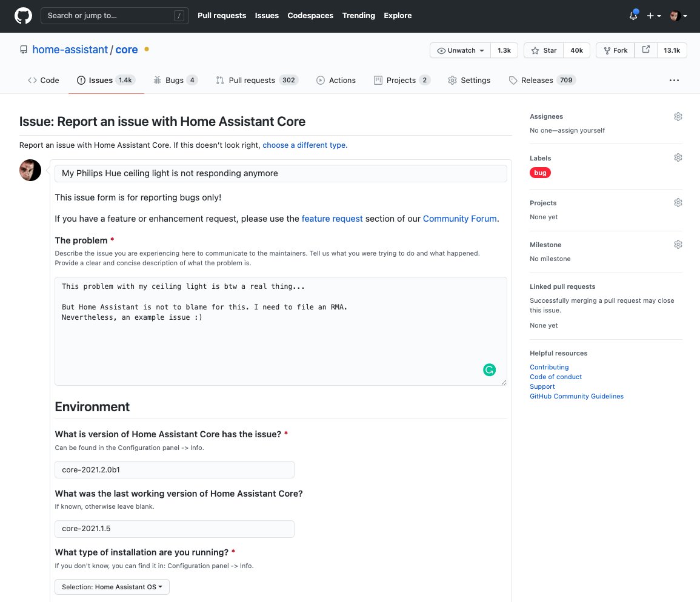Viewport: 700px width, 602px height.
Task: Open the Pull requests repository tab
Action: pyautogui.click(x=257, y=81)
